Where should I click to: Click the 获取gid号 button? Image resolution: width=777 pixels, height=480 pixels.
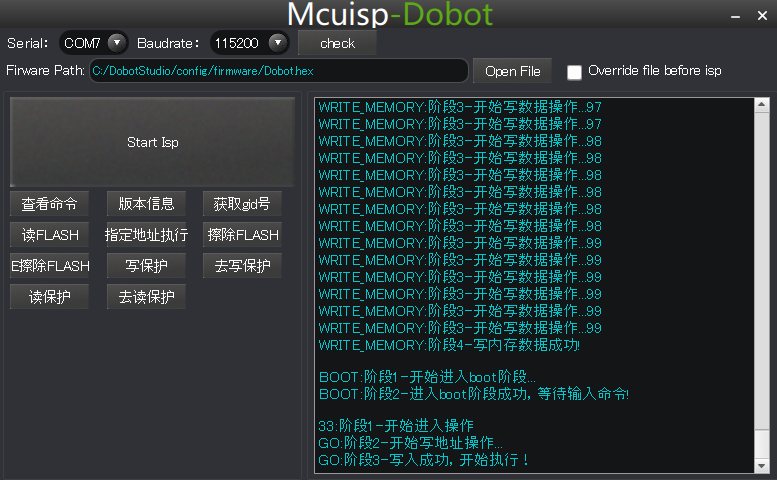[x=242, y=204]
